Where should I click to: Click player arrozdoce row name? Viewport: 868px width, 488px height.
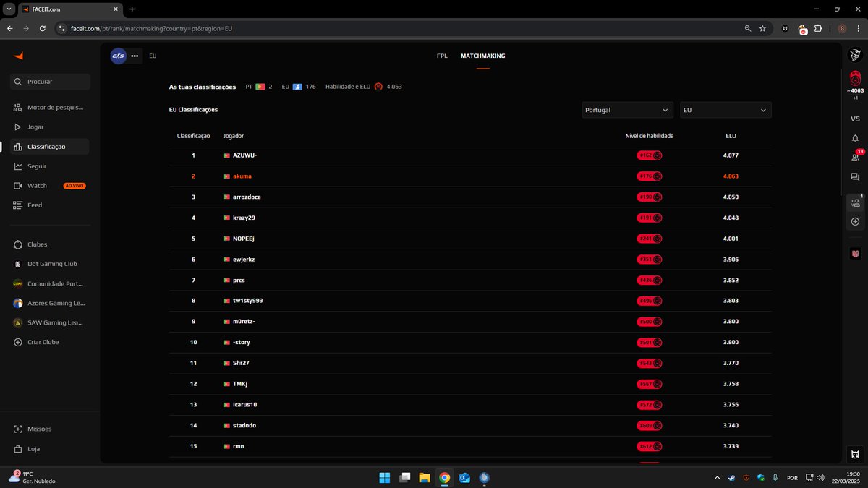[x=247, y=197]
